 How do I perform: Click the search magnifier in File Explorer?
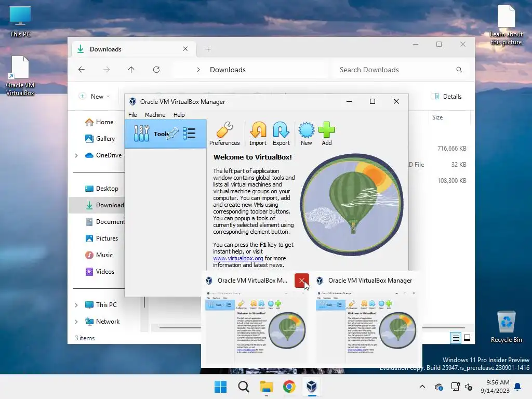click(459, 70)
